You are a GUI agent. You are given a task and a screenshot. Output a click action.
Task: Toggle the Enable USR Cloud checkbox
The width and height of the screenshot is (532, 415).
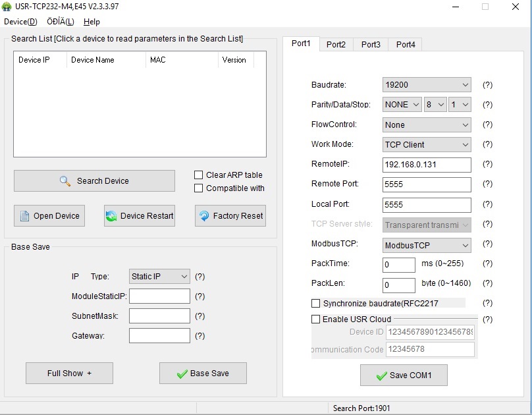point(316,319)
